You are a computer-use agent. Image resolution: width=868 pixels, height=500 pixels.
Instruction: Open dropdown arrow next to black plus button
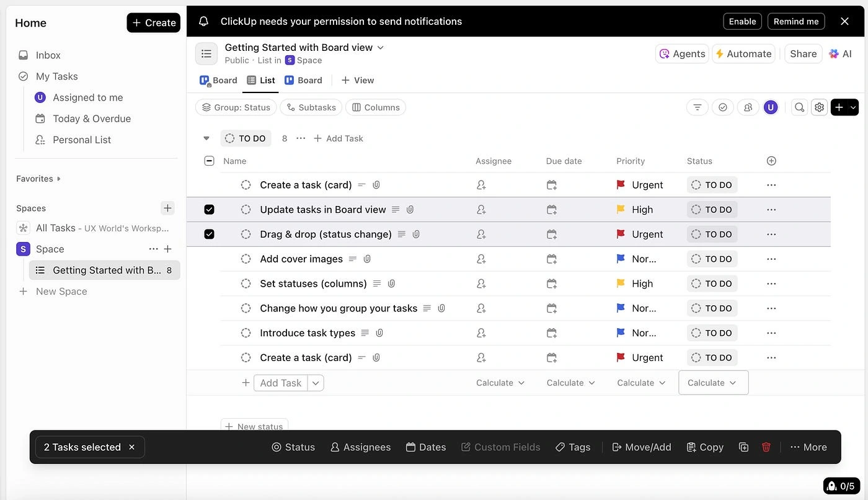[x=853, y=107]
